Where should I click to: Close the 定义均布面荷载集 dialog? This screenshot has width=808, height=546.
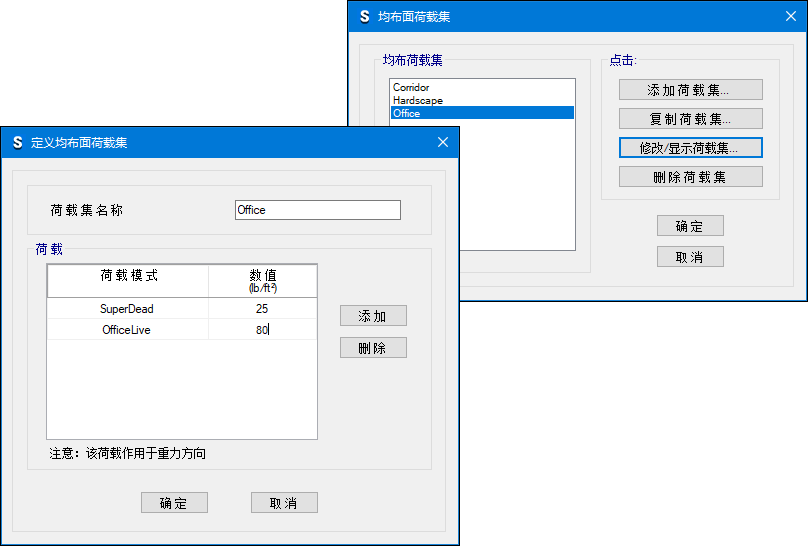(443, 143)
